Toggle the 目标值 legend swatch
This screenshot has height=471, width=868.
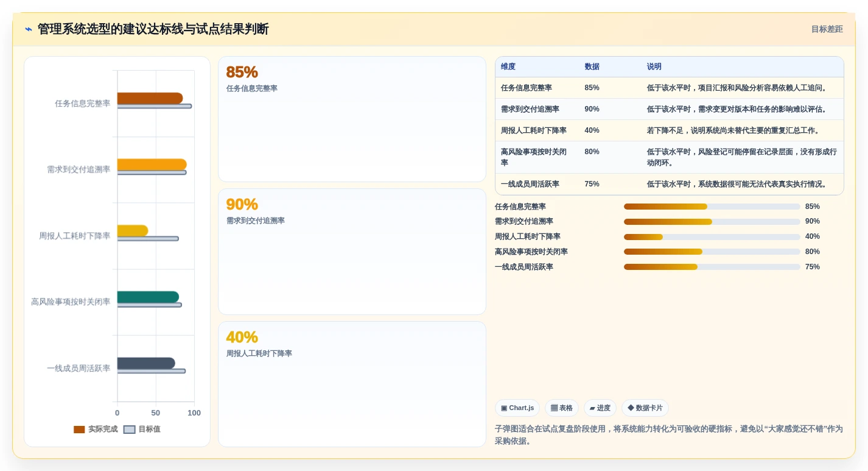pos(129,430)
